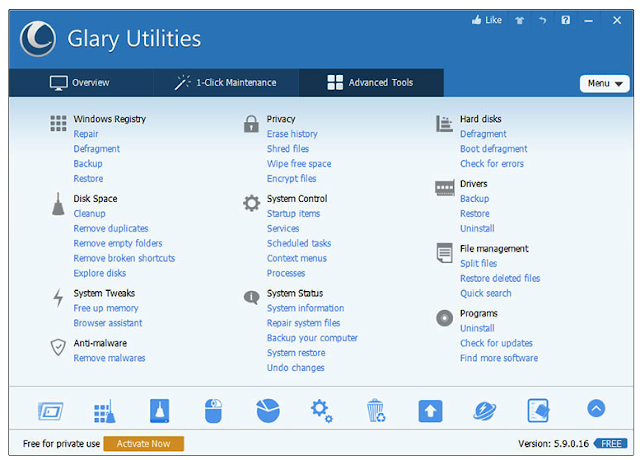The height and width of the screenshot is (460, 640).
Task: Open Boot defragment link
Action: click(493, 149)
